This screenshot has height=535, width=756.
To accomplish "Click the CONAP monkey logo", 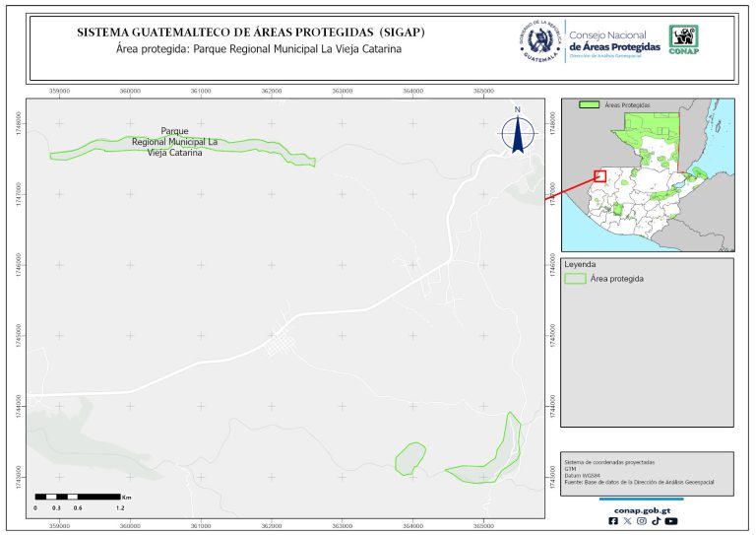I will [685, 38].
